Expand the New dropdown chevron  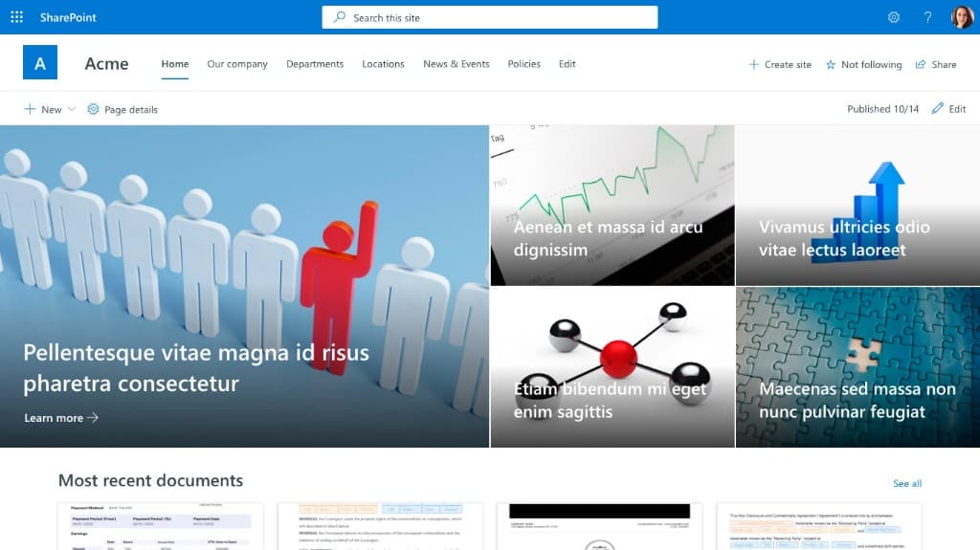pos(72,109)
